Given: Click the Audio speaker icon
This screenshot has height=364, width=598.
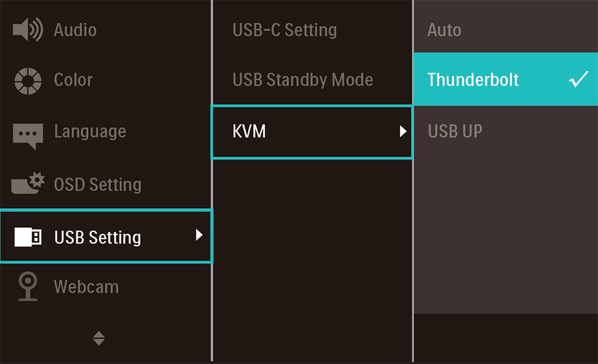Looking at the screenshot, I should [x=28, y=30].
